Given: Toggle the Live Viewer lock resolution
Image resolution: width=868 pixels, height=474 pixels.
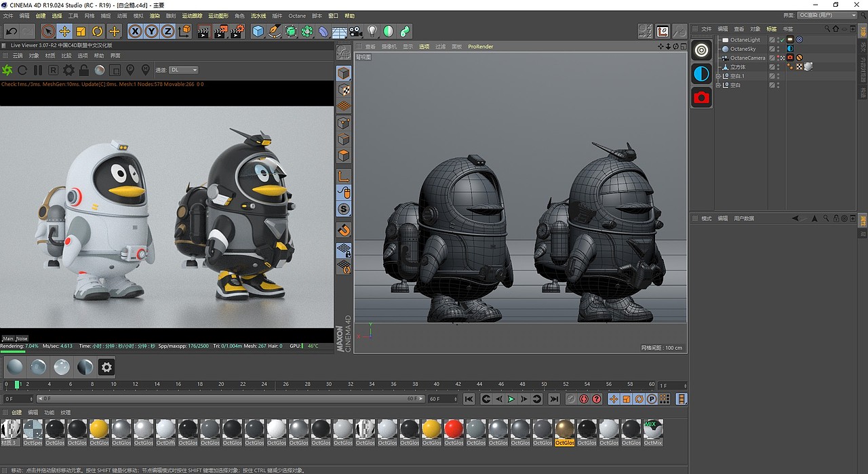Looking at the screenshot, I should pos(84,70).
